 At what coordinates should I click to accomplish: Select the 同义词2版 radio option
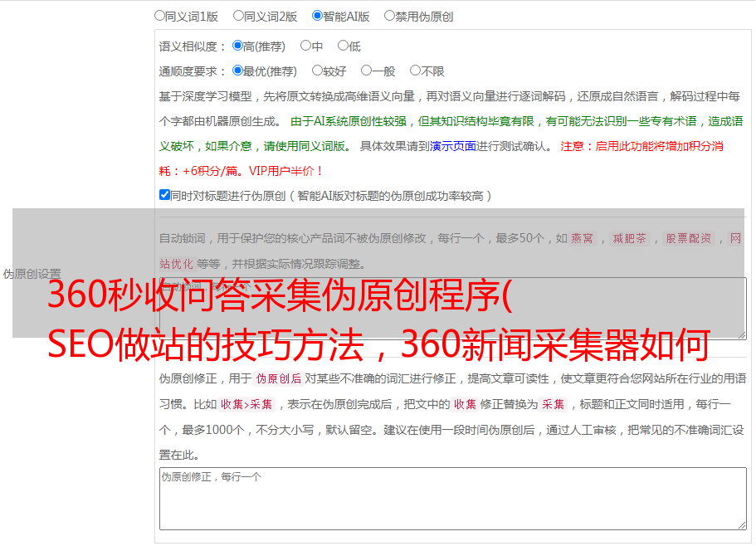(x=238, y=16)
